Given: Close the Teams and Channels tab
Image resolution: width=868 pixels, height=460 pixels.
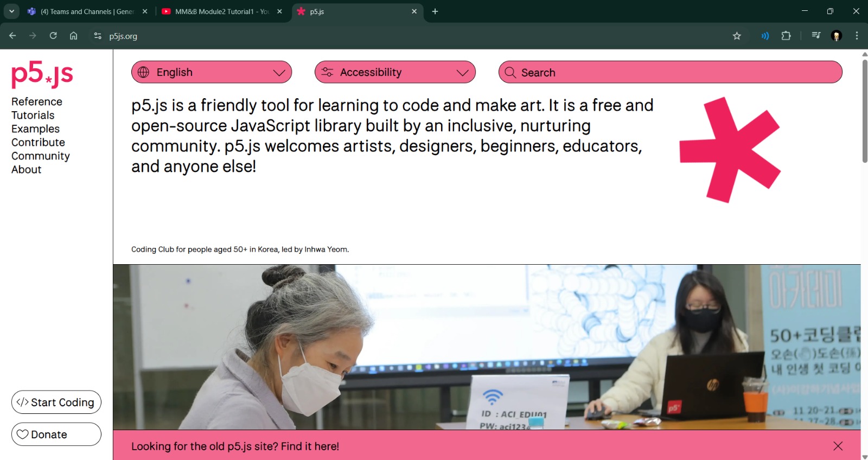Looking at the screenshot, I should click(x=145, y=11).
